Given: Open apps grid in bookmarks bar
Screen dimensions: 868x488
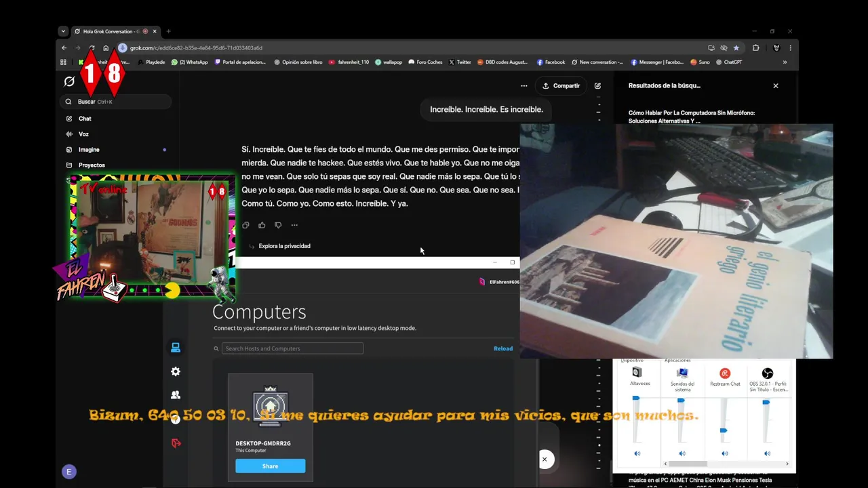Looking at the screenshot, I should pos(64,62).
